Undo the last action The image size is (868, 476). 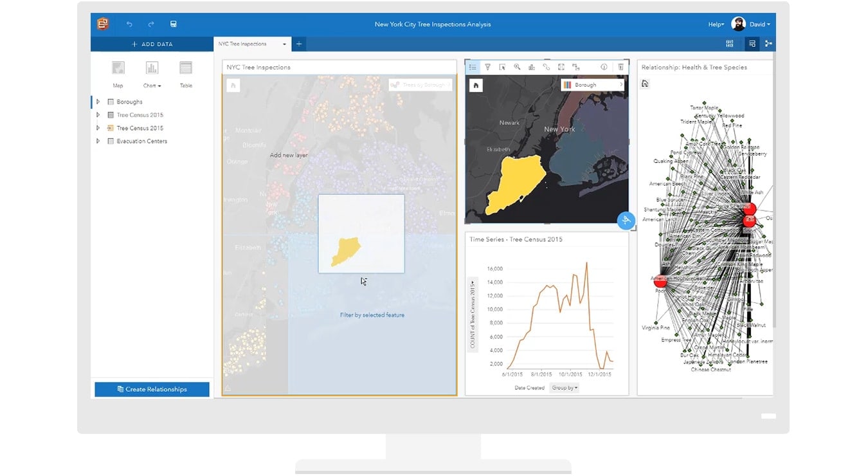(129, 24)
